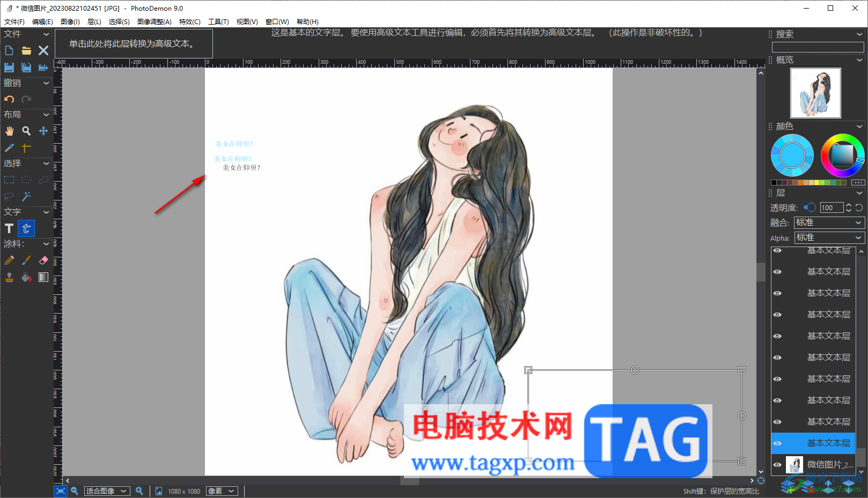The height and width of the screenshot is (498, 868).
Task: Select the paint bucket fill tool
Action: (26, 277)
